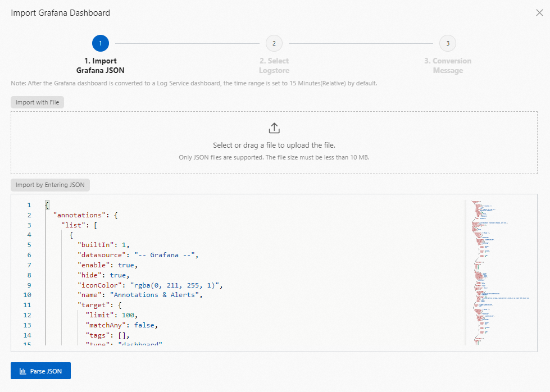Click the "limit": 100 line
The image size is (550, 392).
[112, 315]
